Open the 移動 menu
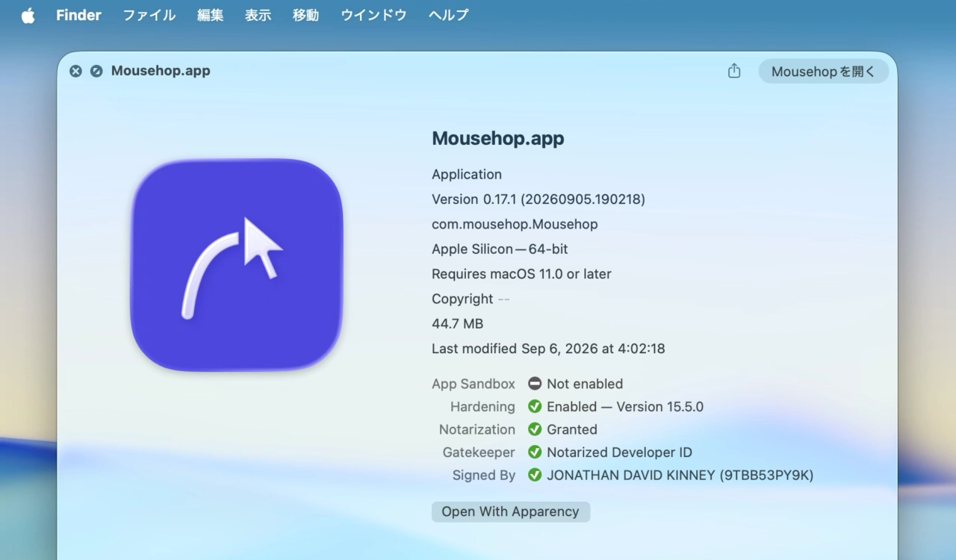The image size is (956, 560). [x=306, y=15]
